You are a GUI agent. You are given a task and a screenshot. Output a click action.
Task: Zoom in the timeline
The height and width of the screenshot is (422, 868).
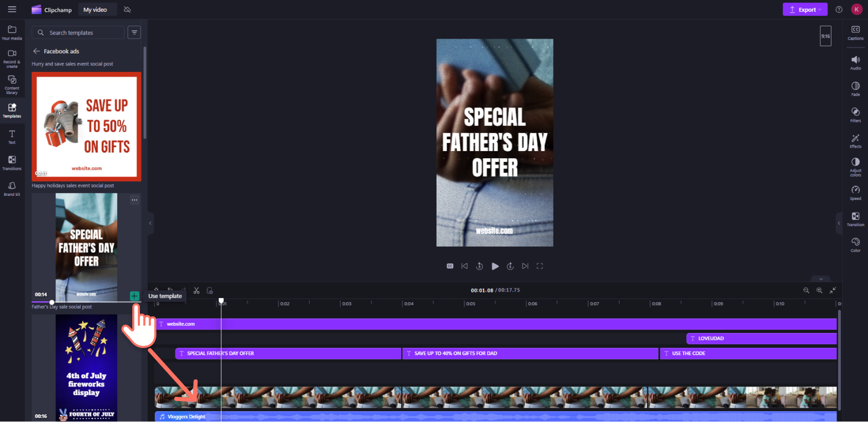[819, 290]
